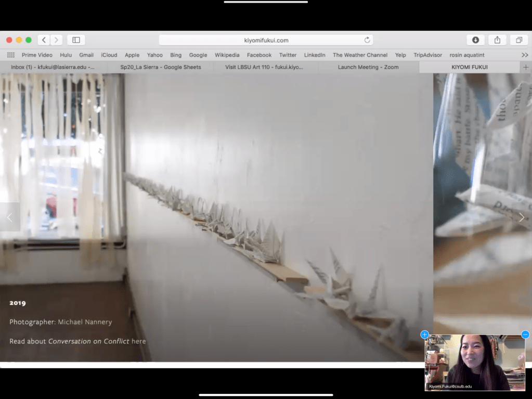Open the Wikipedia bookmark

coord(227,55)
